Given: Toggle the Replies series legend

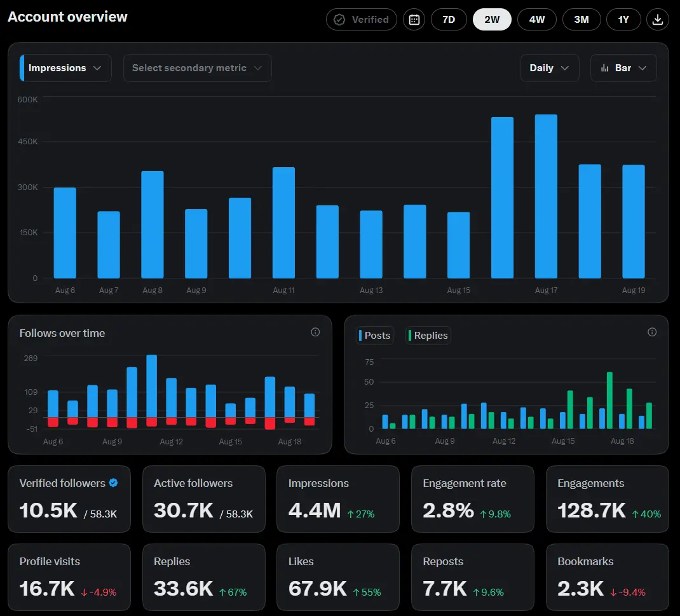Looking at the screenshot, I should (x=428, y=335).
